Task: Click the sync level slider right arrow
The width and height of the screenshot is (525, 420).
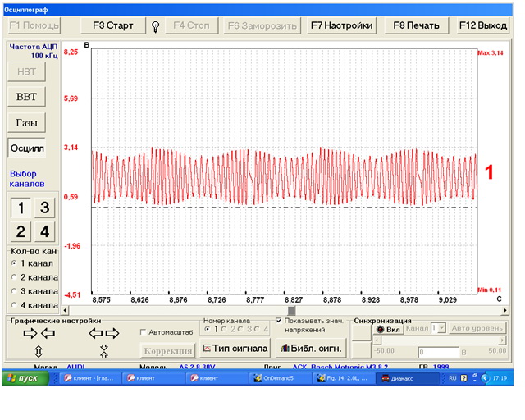Action: pyautogui.click(x=502, y=340)
